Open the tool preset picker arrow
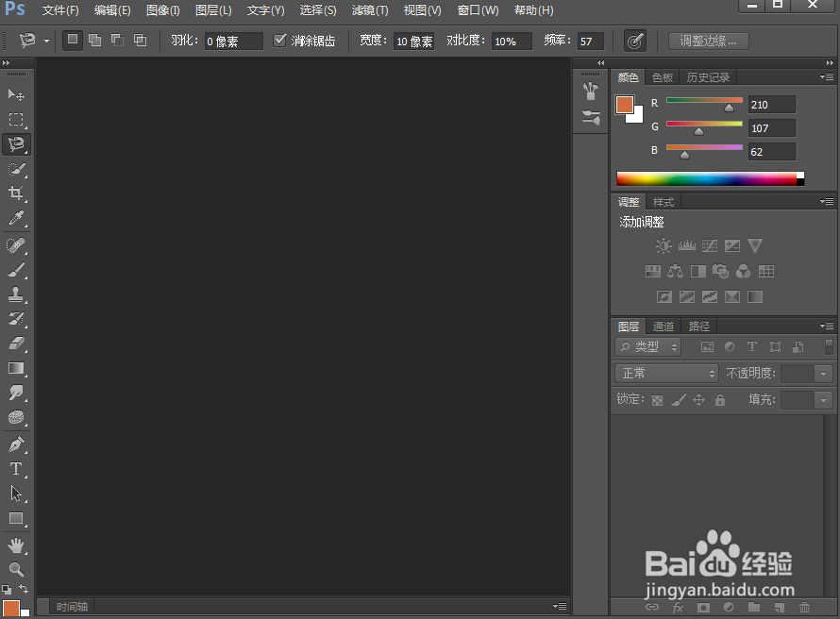This screenshot has height=619, width=840. tap(46, 42)
